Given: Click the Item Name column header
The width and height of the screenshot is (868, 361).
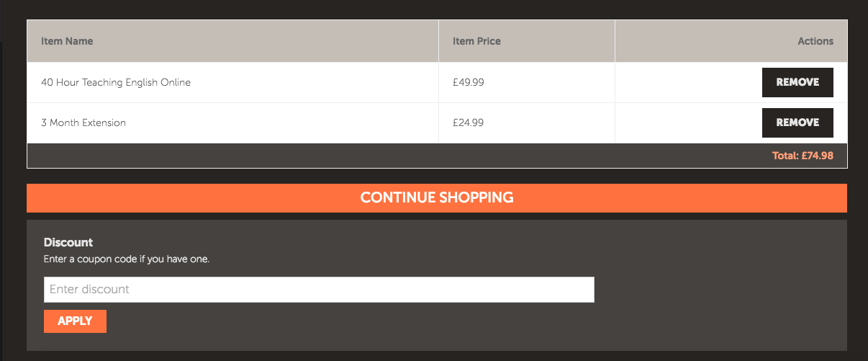Looking at the screenshot, I should click(67, 41).
